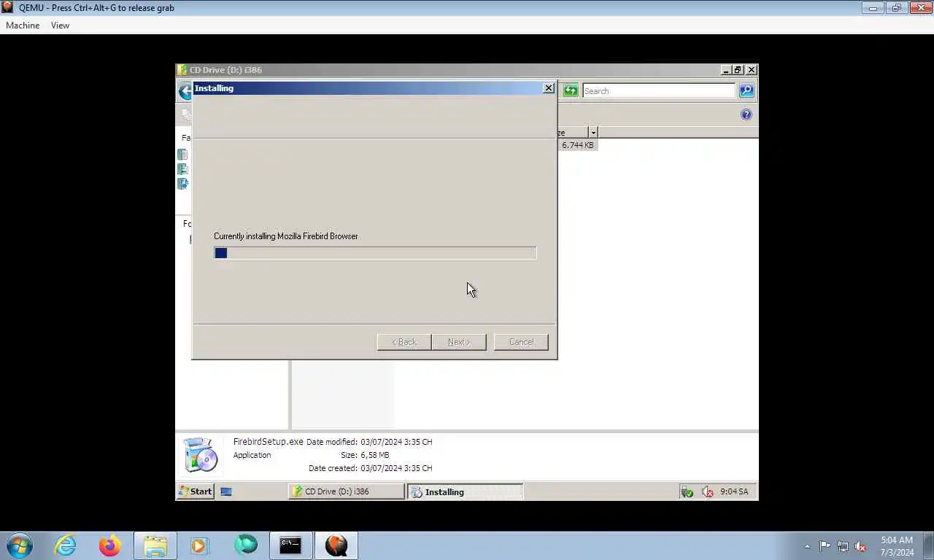This screenshot has height=560, width=934.
Task: Close the CD Drive (D:) i386 window
Action: 752,70
